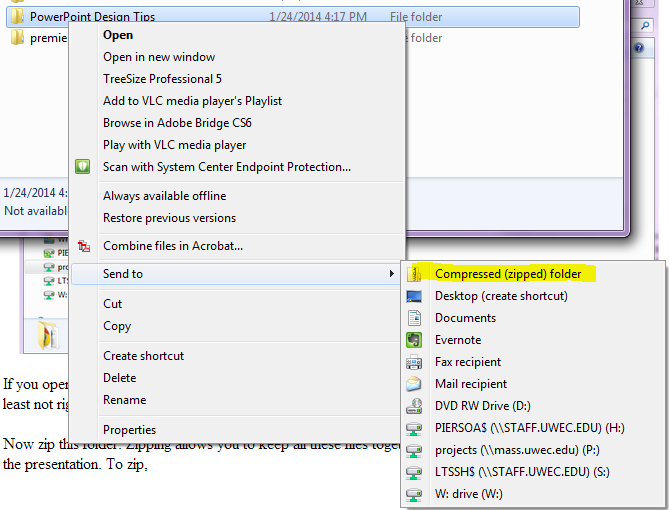Send to Evernote
The image size is (669, 510).
(458, 340)
